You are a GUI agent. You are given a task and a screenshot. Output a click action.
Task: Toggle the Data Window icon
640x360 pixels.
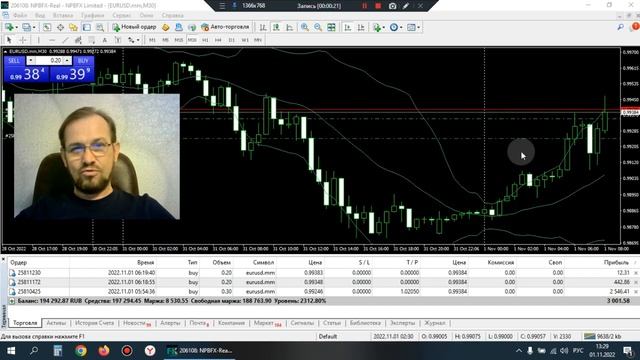[x=60, y=27]
